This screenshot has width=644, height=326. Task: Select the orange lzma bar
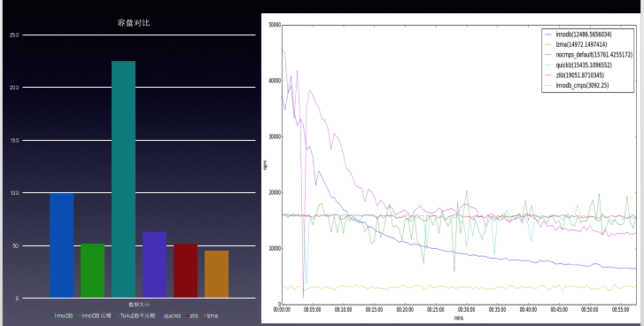(216, 274)
